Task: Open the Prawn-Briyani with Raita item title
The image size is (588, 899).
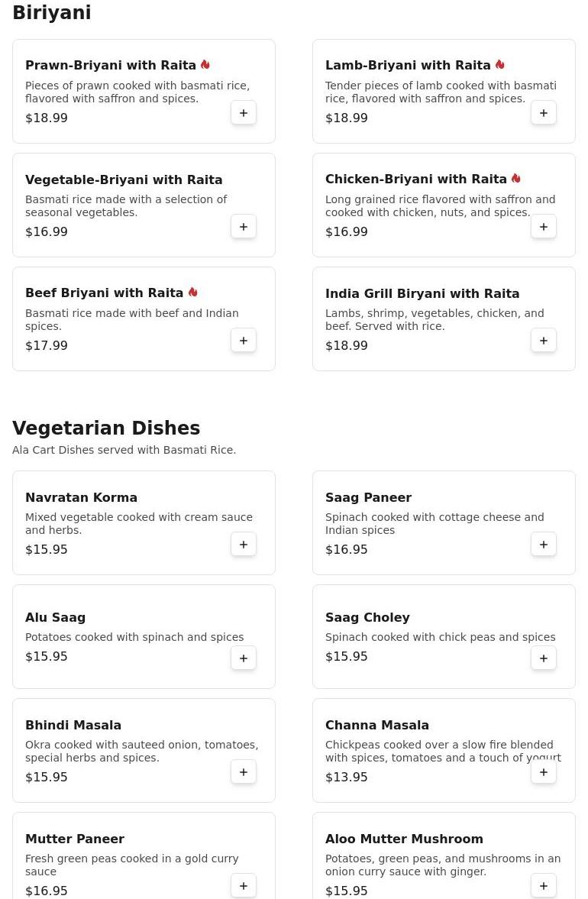Action: [111, 66]
